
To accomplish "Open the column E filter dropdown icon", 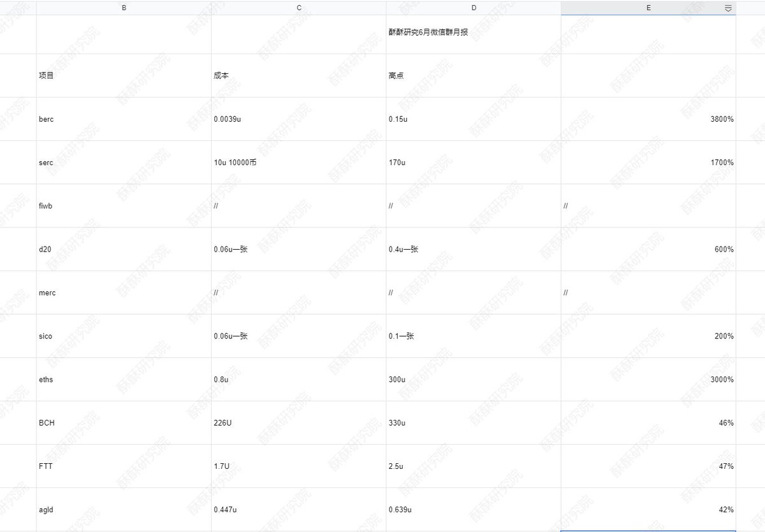I will coord(728,8).
